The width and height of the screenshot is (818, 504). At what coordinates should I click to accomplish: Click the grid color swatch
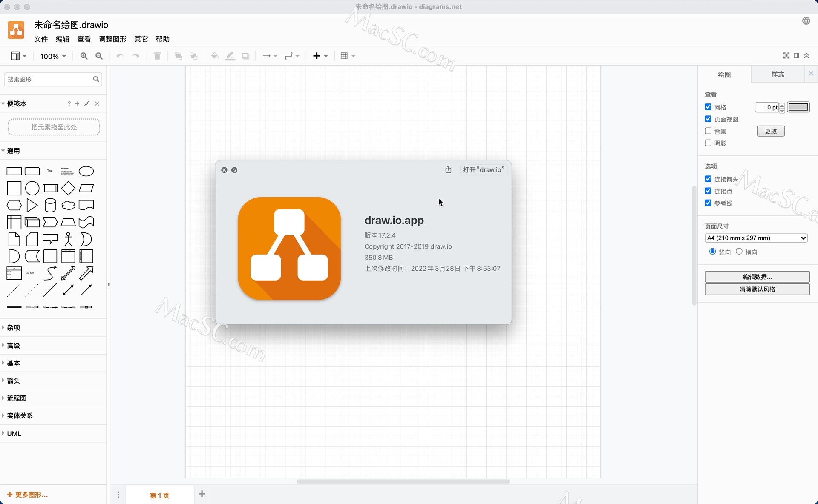coord(798,107)
